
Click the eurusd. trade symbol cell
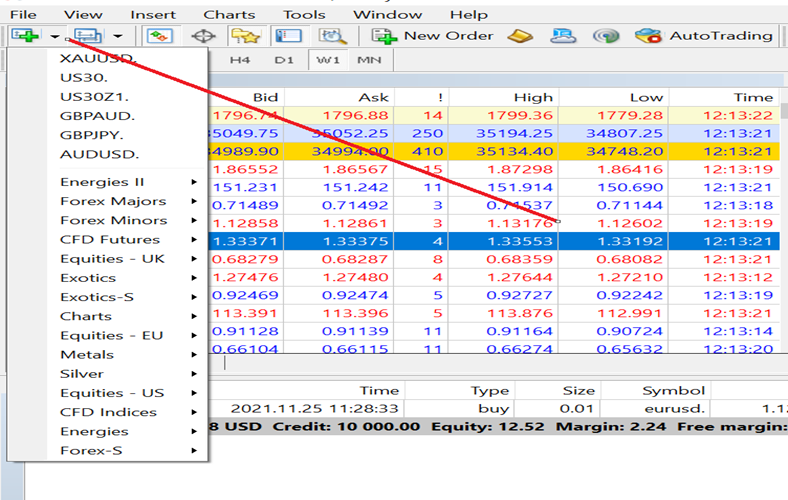pos(674,409)
